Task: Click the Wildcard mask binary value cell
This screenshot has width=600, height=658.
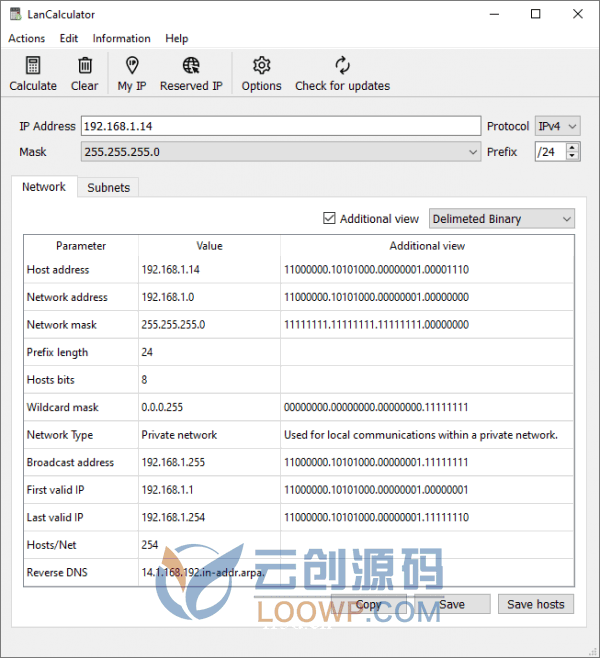Action: (x=427, y=407)
